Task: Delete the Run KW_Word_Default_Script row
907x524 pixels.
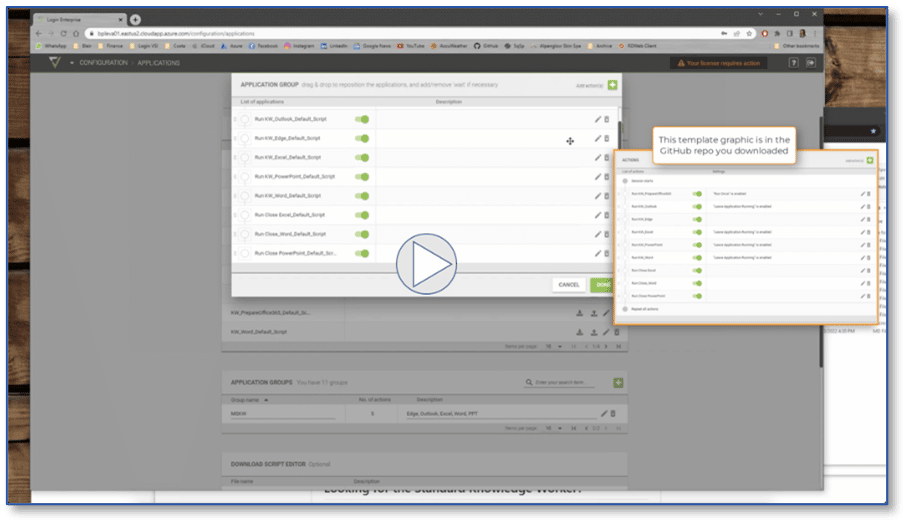Action: (x=607, y=195)
